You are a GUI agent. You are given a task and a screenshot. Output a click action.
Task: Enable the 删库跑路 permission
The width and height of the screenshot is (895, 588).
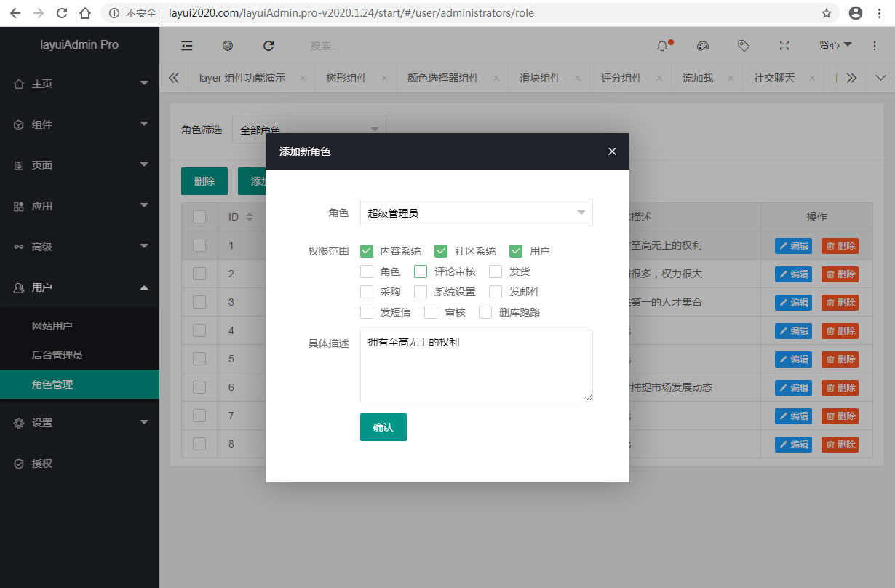click(x=485, y=311)
